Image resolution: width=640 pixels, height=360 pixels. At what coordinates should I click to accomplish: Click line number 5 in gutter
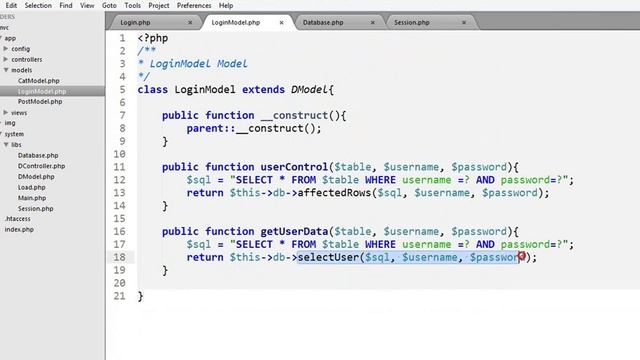click(x=122, y=89)
